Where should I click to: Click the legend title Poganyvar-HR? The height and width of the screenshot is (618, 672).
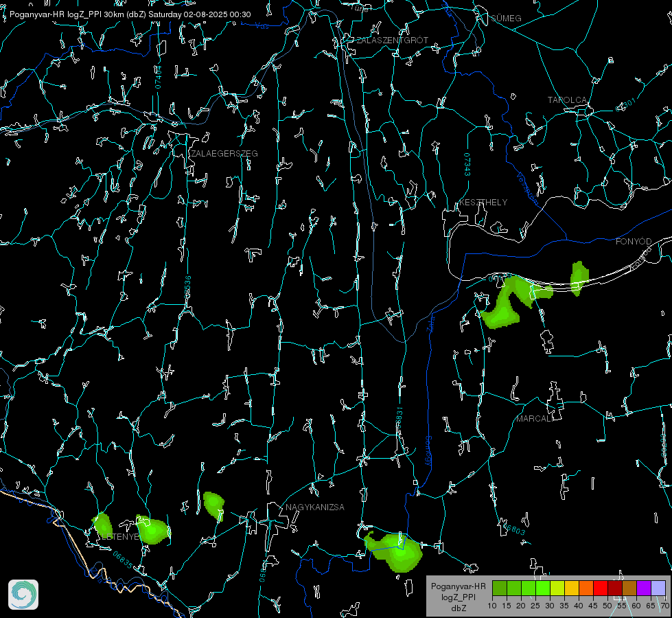458,586
